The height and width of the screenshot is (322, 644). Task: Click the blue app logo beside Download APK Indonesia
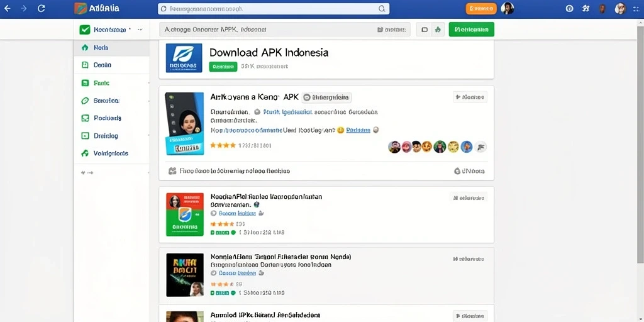tap(184, 58)
